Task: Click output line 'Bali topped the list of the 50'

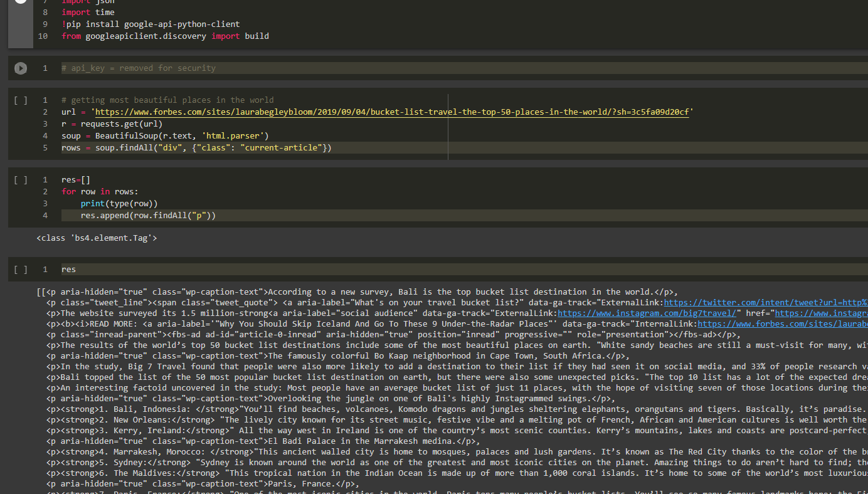Action: coord(457,377)
